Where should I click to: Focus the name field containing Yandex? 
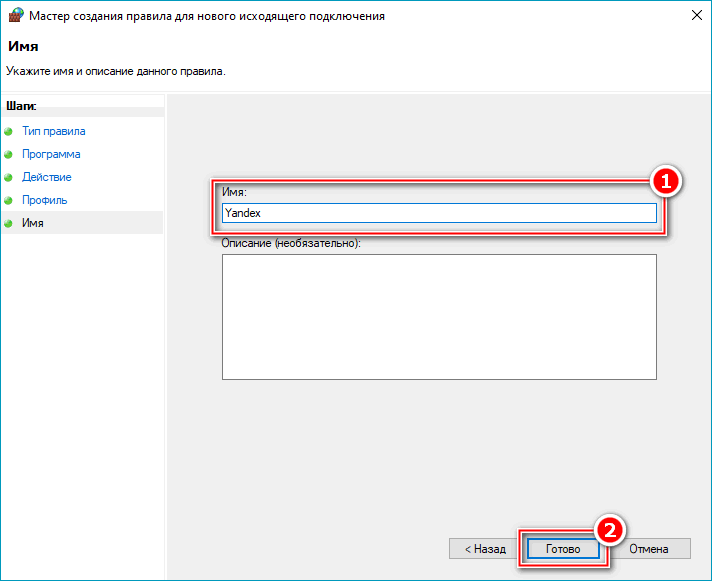(x=438, y=213)
